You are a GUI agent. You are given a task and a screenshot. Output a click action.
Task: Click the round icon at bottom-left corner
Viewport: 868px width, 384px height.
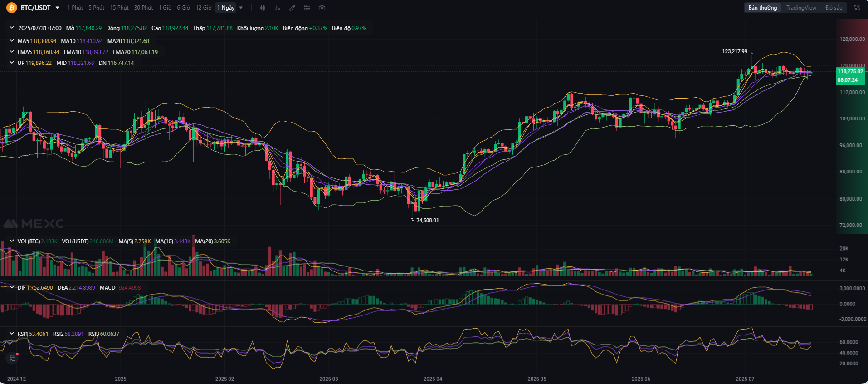tap(12, 358)
